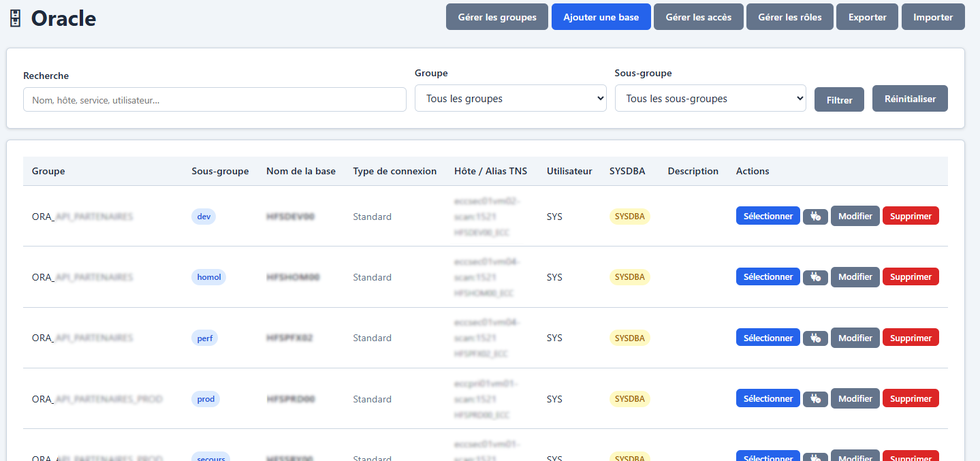Click the Oracle server icon in page title
The image size is (980, 461).
[15, 18]
